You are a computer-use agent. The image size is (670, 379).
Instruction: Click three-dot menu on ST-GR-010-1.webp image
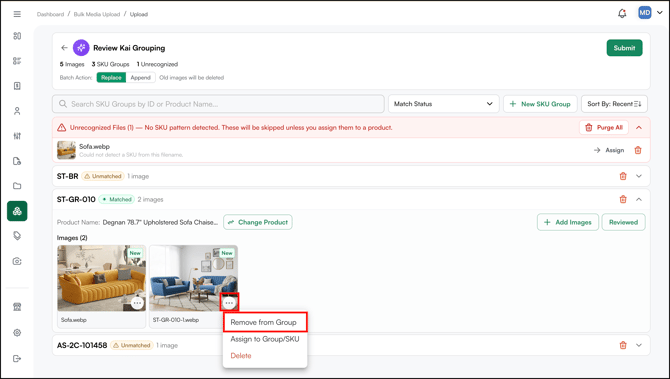229,303
